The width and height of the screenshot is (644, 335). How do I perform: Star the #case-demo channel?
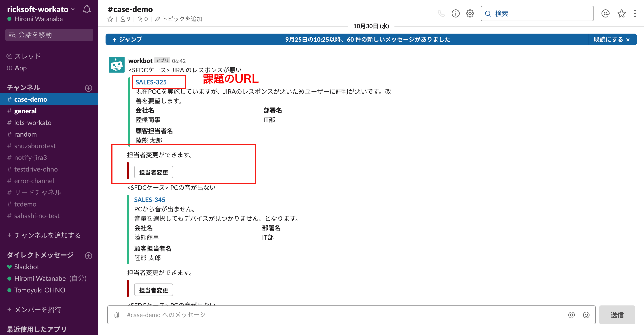(110, 19)
